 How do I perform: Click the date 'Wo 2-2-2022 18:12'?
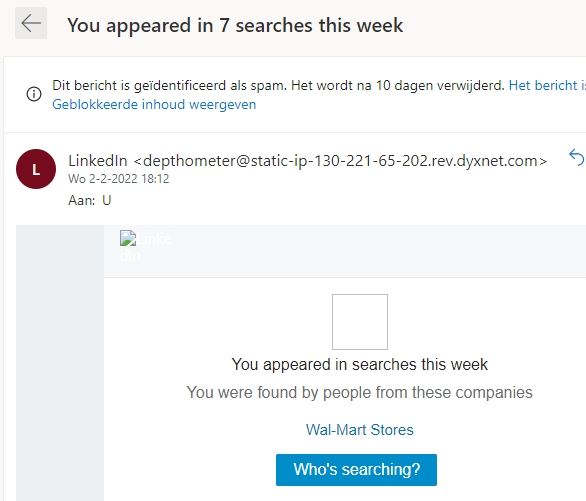click(x=118, y=179)
